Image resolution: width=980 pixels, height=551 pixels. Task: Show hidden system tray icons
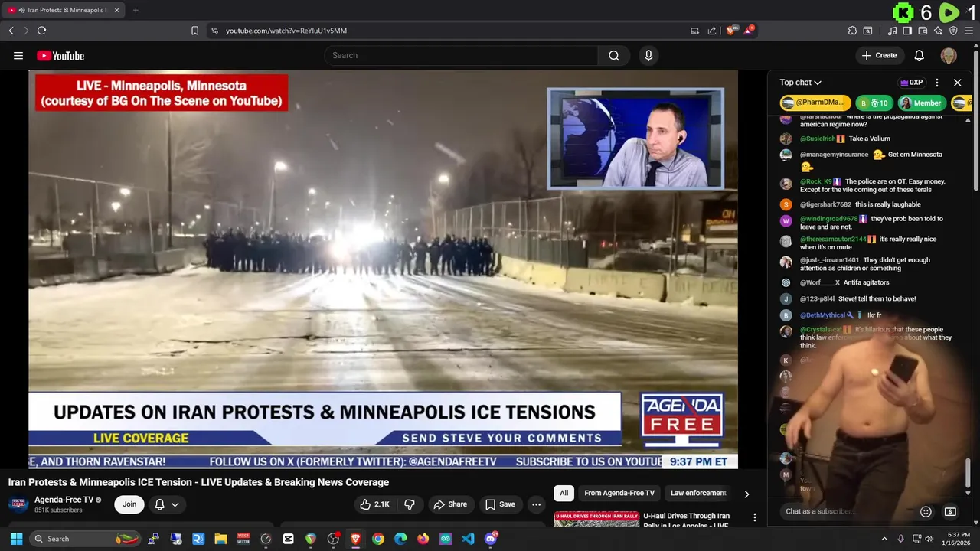[x=884, y=539]
